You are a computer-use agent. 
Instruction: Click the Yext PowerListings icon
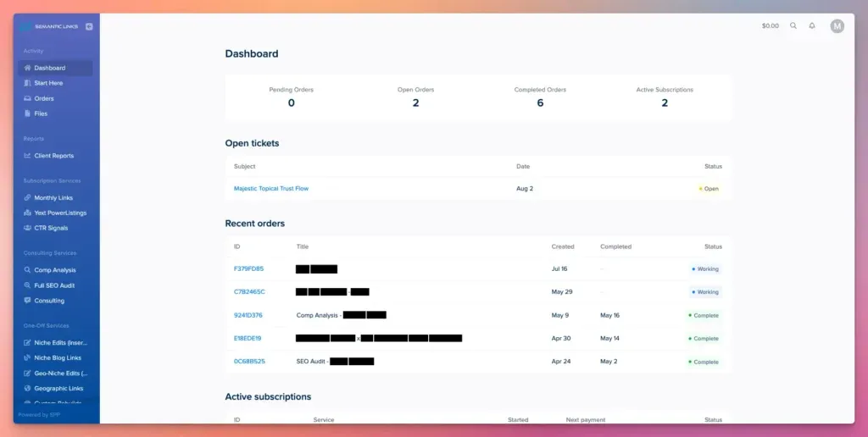click(28, 213)
